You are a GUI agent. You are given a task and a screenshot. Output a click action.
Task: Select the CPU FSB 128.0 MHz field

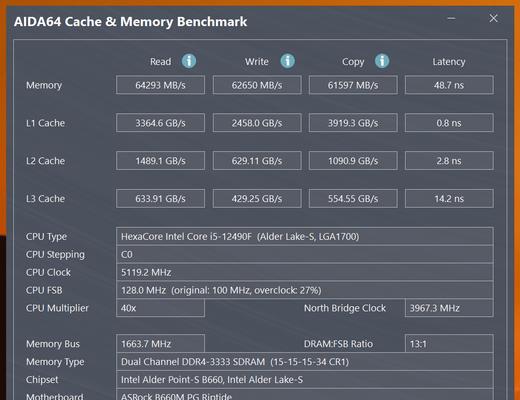point(305,290)
